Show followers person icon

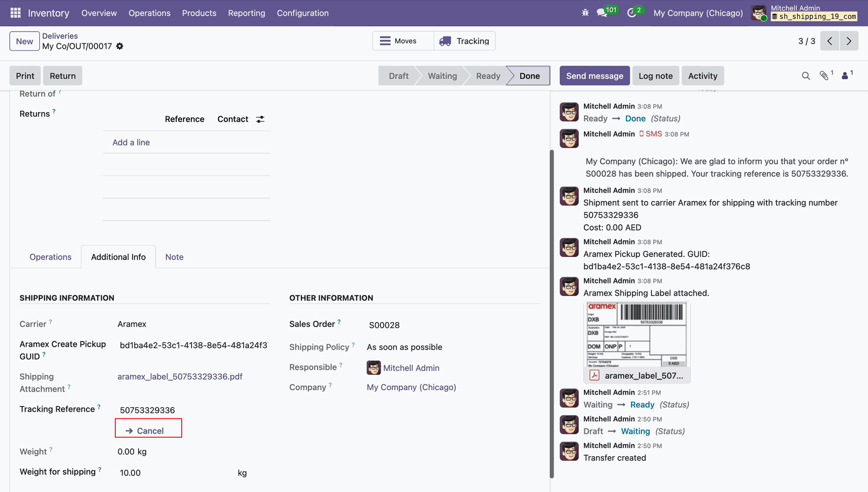pyautogui.click(x=844, y=76)
